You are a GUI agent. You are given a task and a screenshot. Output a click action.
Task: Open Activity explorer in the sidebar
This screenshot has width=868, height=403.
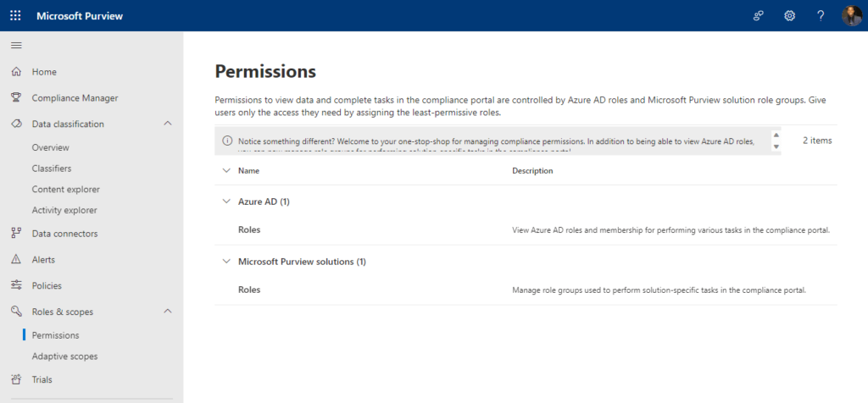[x=64, y=210]
